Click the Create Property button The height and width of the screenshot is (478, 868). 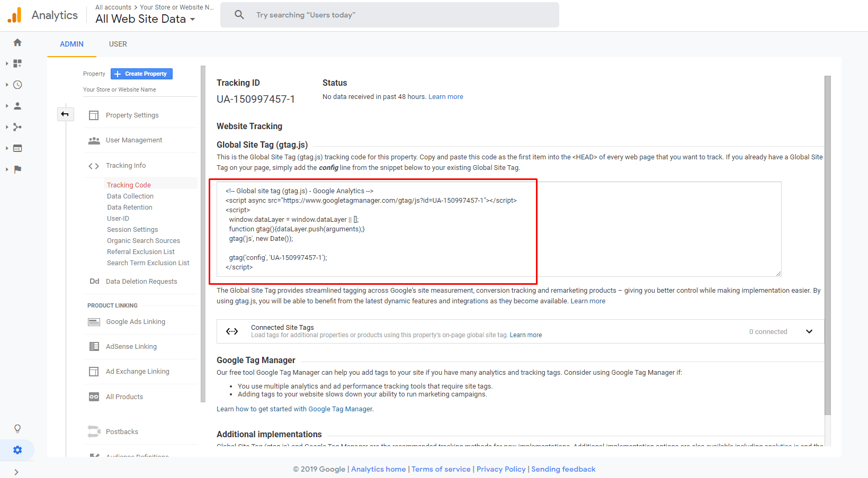141,74
